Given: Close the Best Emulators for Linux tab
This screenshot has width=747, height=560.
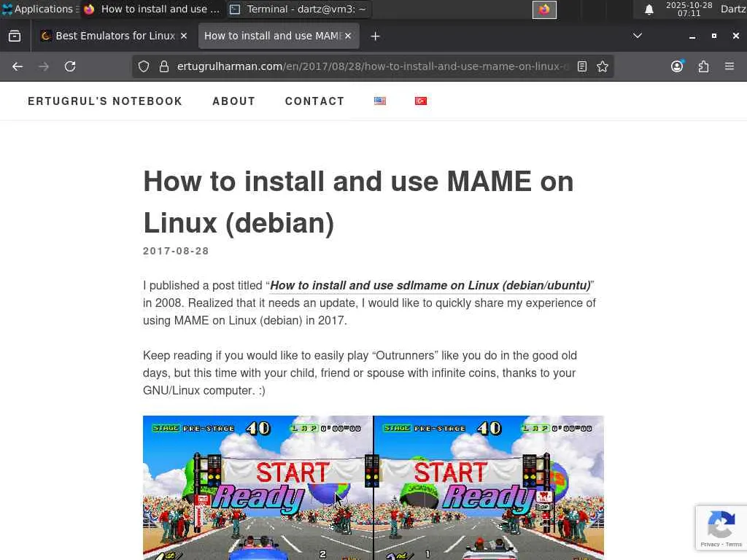Looking at the screenshot, I should pos(183,36).
